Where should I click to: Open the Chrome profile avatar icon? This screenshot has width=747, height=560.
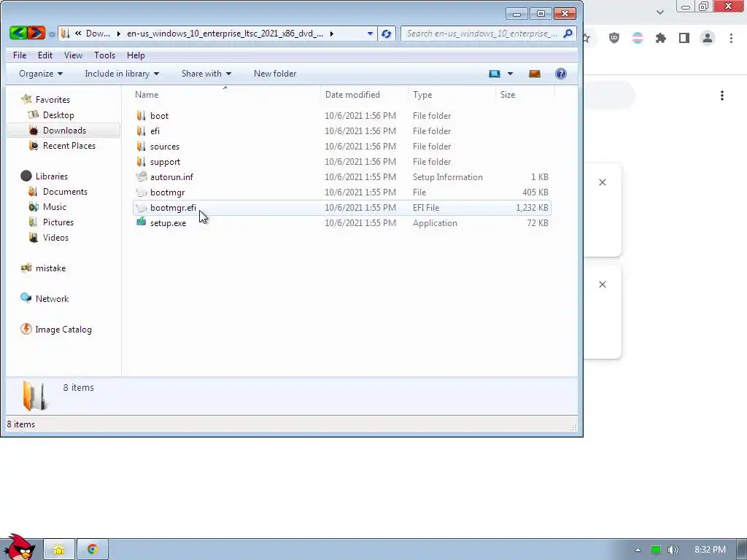708,38
